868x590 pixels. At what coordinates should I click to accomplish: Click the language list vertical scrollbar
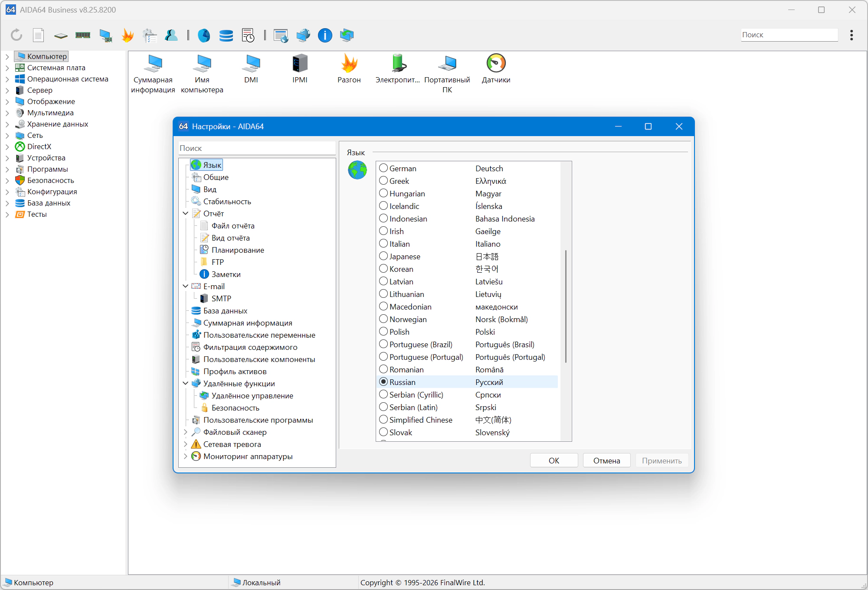566,306
